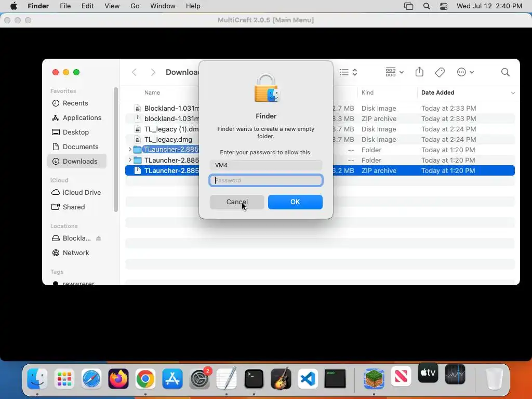Open the File menu
The width and height of the screenshot is (532, 399).
[65, 6]
